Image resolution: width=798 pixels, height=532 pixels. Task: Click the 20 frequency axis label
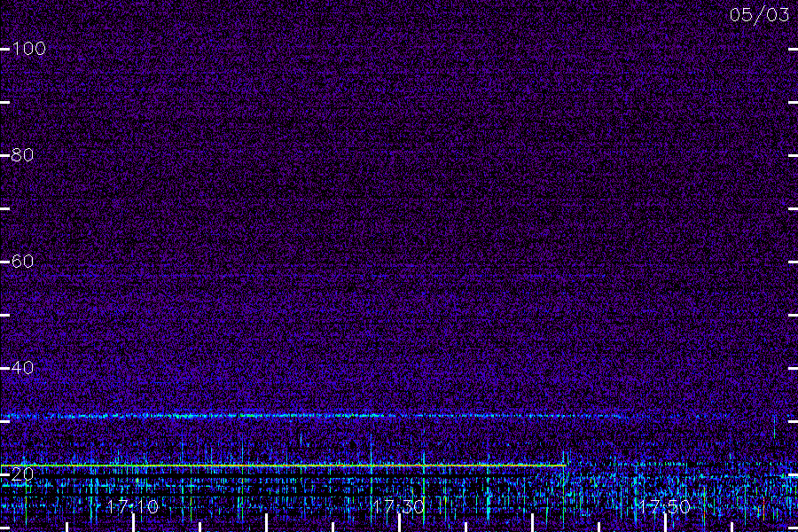(x=22, y=474)
